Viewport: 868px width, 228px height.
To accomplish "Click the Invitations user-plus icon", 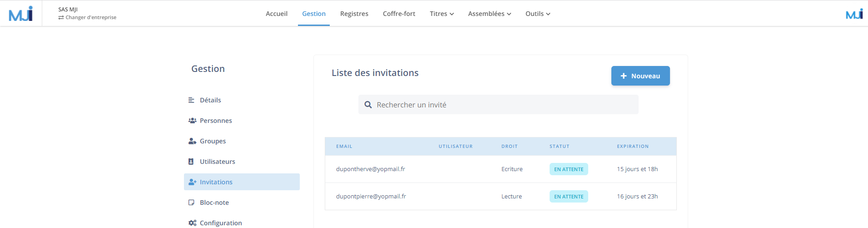I will (193, 182).
